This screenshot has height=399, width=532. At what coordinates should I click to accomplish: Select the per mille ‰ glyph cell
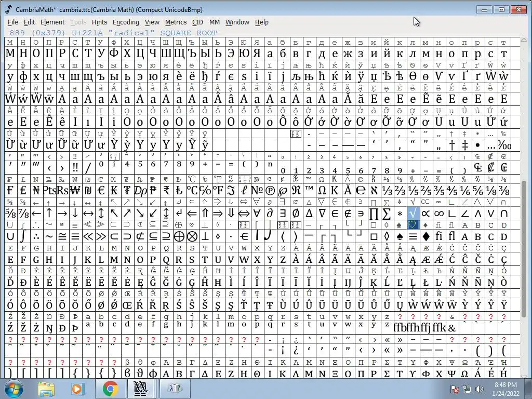coord(504,145)
